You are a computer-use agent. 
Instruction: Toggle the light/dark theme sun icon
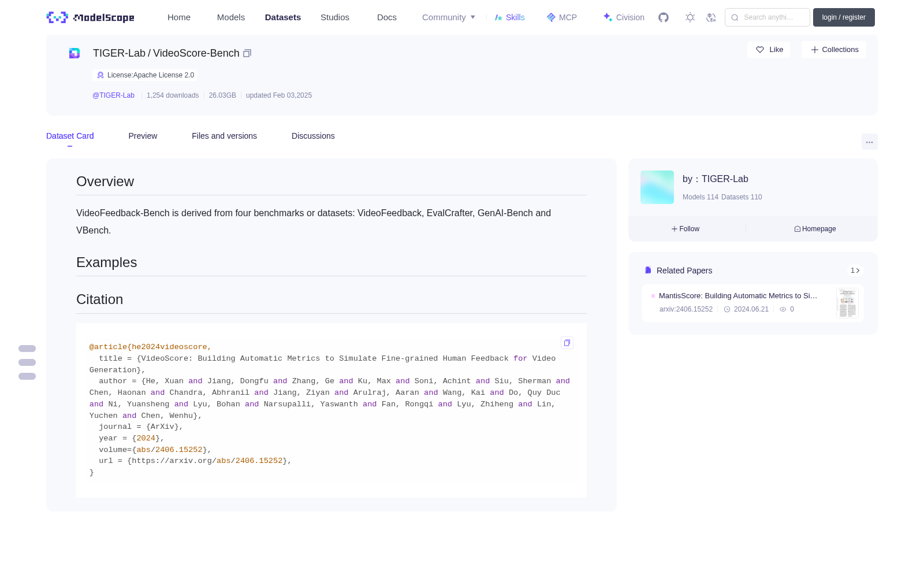click(x=690, y=17)
